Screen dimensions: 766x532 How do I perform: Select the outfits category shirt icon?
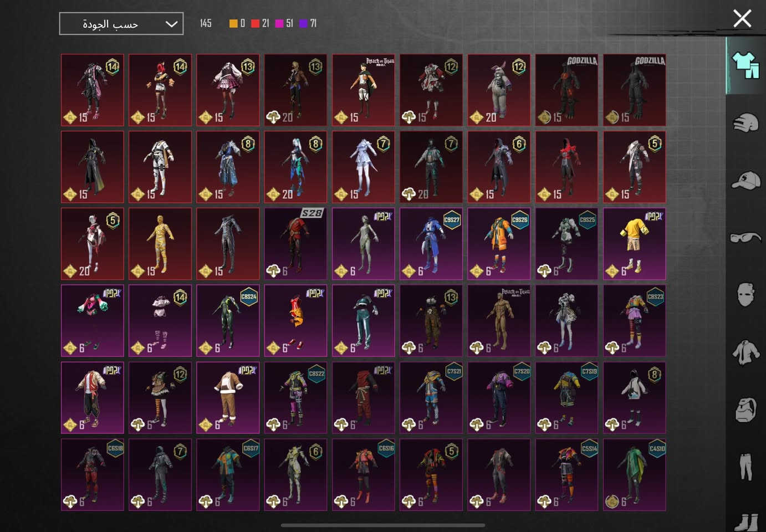pyautogui.click(x=745, y=65)
